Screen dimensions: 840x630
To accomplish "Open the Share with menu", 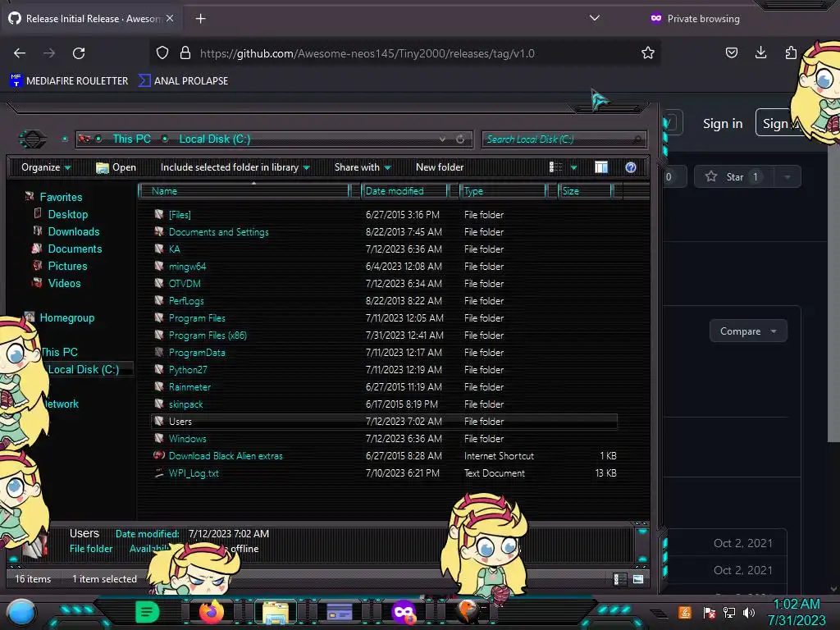I will [363, 167].
